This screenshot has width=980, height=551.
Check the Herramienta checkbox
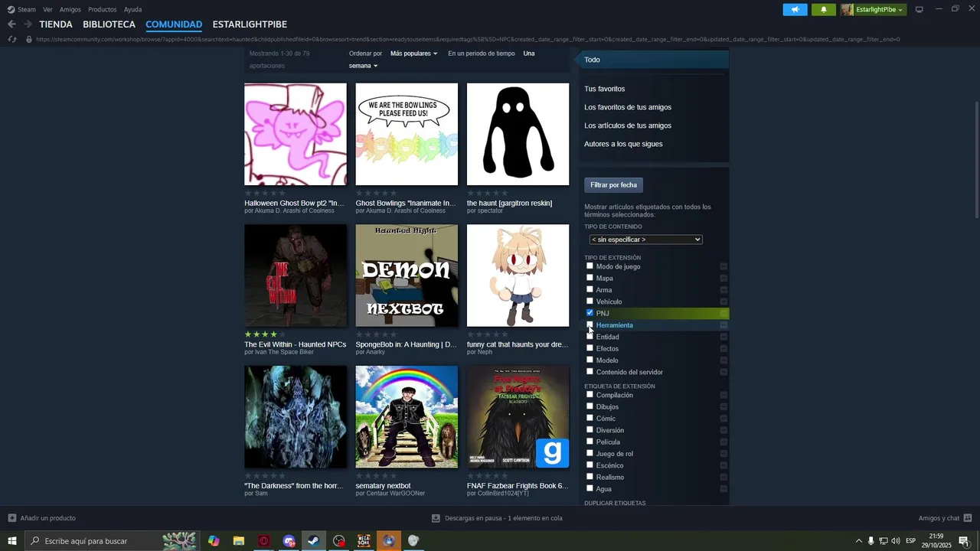pos(590,324)
